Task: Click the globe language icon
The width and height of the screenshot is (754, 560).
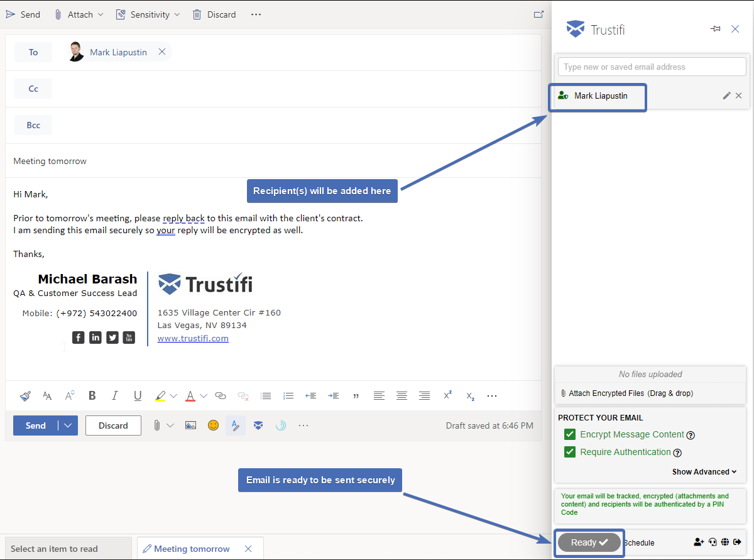Action: 725,542
